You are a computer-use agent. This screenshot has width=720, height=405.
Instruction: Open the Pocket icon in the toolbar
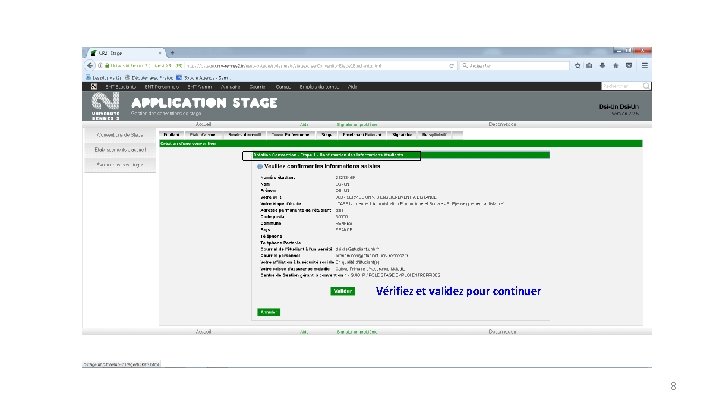(x=629, y=66)
